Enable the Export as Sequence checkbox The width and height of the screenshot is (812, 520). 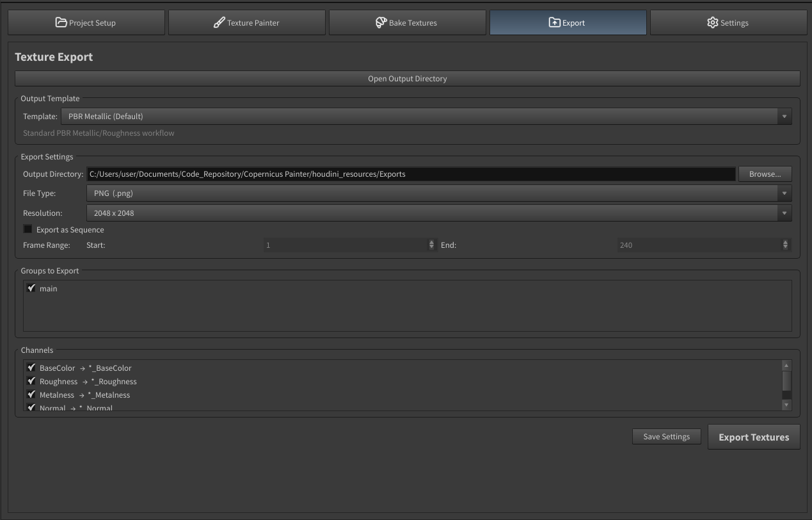(28, 229)
